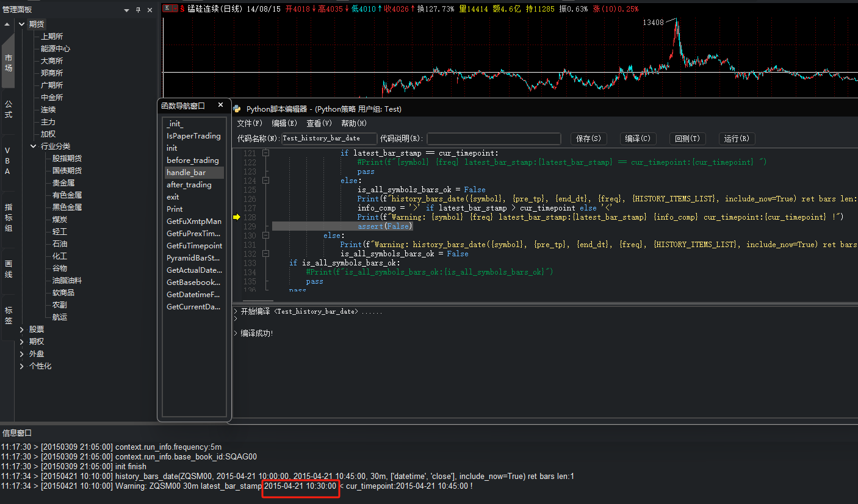
Task: Expand the 个性化 tree node
Action: pyautogui.click(x=22, y=366)
